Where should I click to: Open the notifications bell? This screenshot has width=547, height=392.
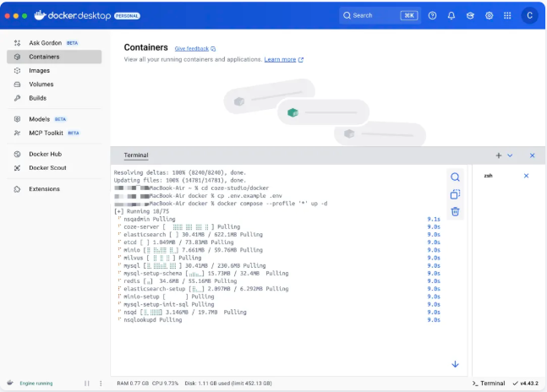pos(451,15)
